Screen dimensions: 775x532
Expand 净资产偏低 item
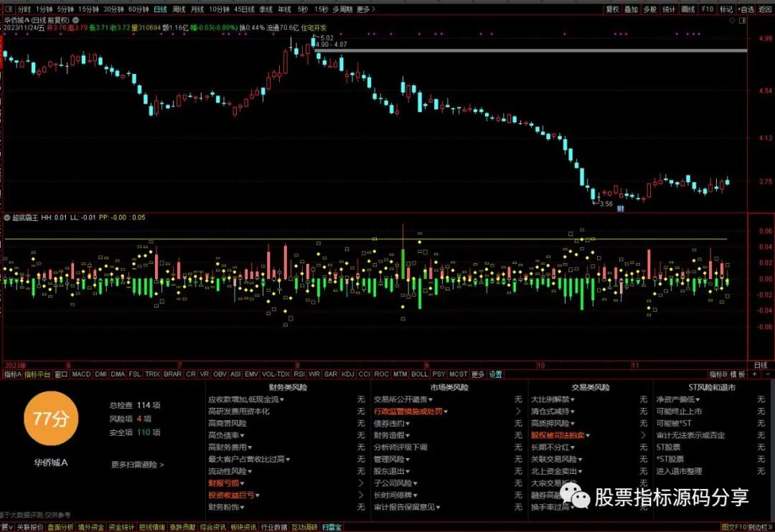[x=677, y=399]
